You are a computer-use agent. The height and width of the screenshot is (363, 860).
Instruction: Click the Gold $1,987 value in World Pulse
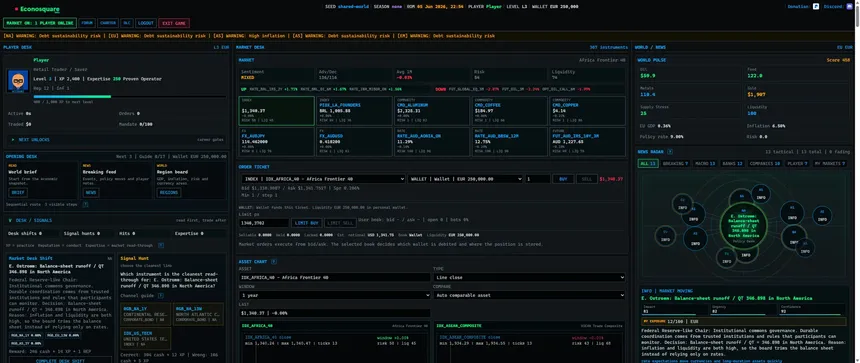(x=756, y=95)
